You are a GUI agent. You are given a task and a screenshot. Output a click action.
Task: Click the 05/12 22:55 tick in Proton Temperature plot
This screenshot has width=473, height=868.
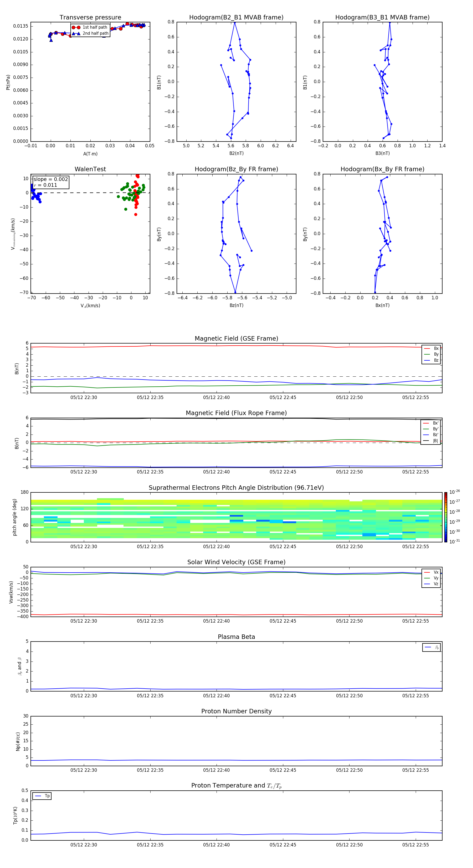click(415, 845)
